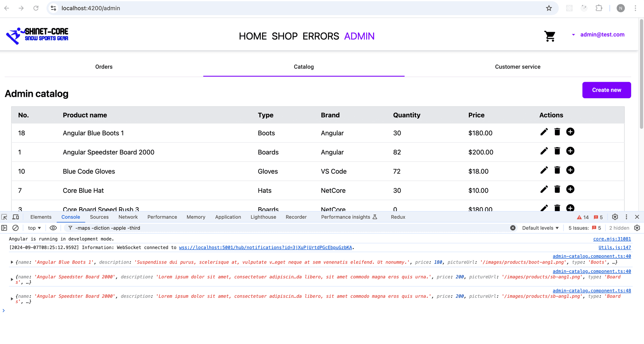Switch to the Orders tab

click(x=104, y=67)
